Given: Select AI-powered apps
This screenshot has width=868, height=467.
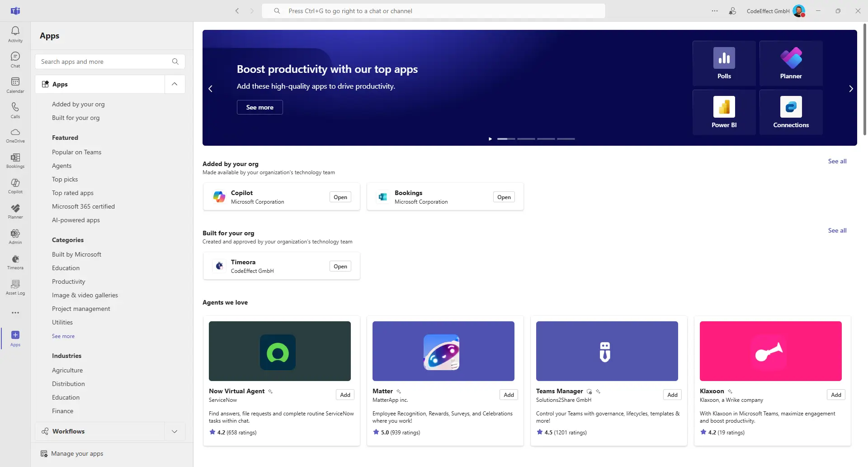Looking at the screenshot, I should (76, 220).
